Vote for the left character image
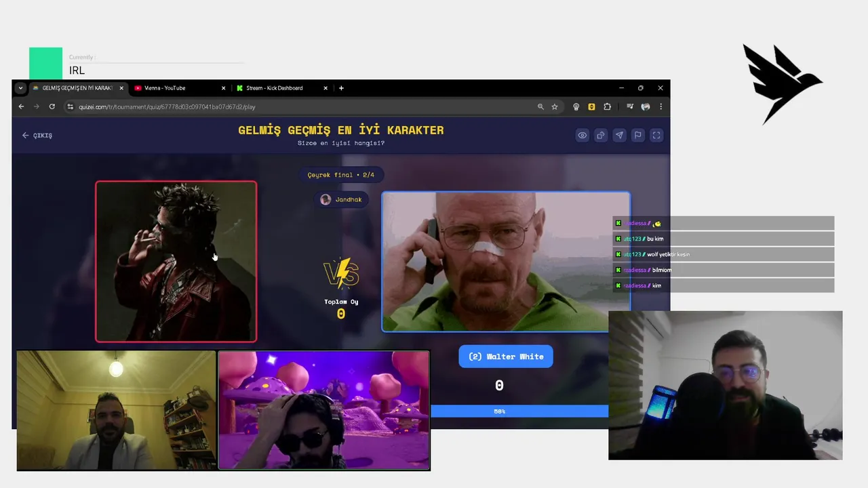This screenshot has width=868, height=488. pos(176,262)
